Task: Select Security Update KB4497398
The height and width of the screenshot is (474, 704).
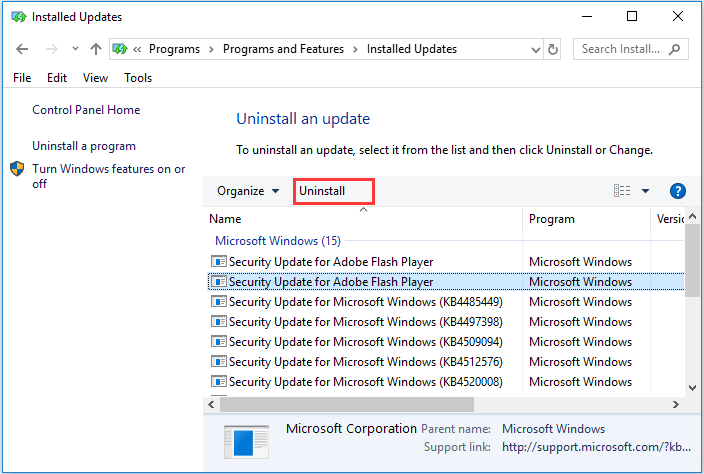Action: pos(446,322)
